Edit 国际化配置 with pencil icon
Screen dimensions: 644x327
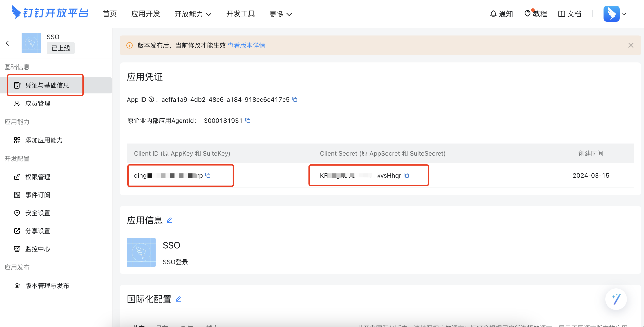(179, 299)
